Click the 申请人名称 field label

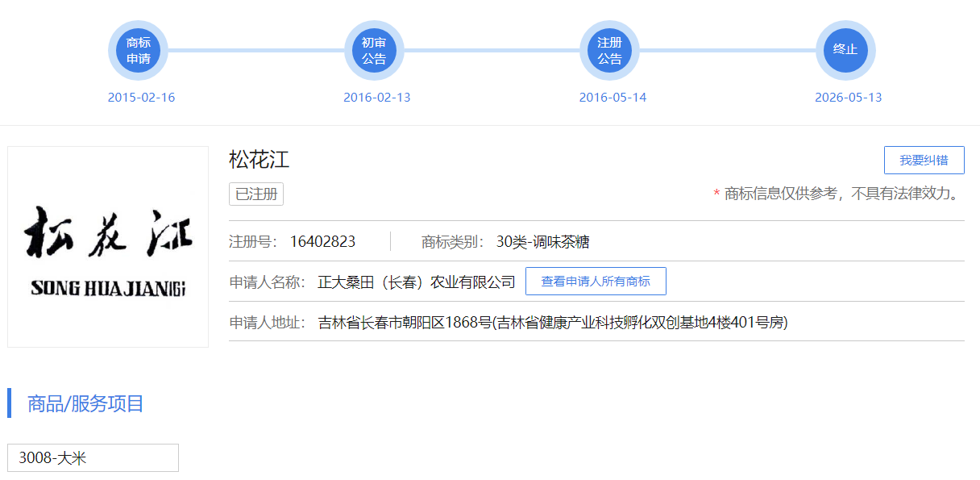[268, 282]
